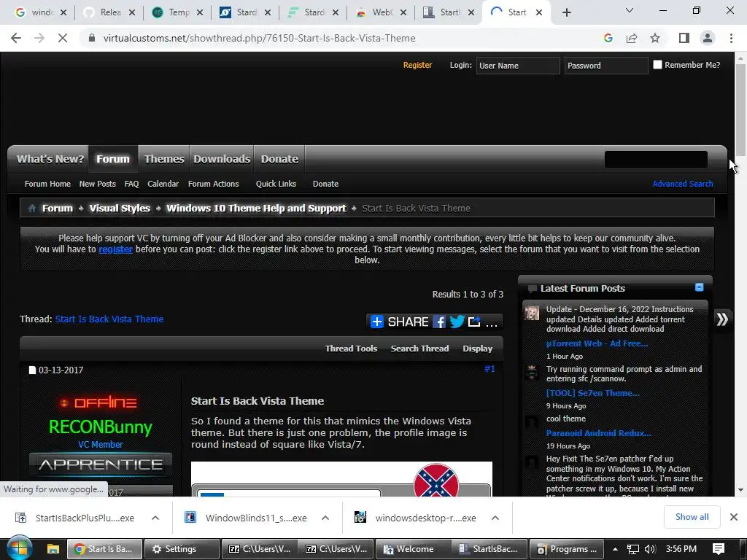The width and height of the screenshot is (747, 560).
Task: Click the 'register' link in the notice
Action: click(x=115, y=249)
